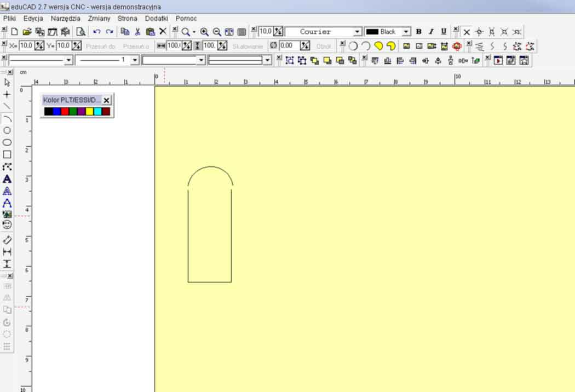
Task: Open print preview magnifier icon
Action: (81, 32)
